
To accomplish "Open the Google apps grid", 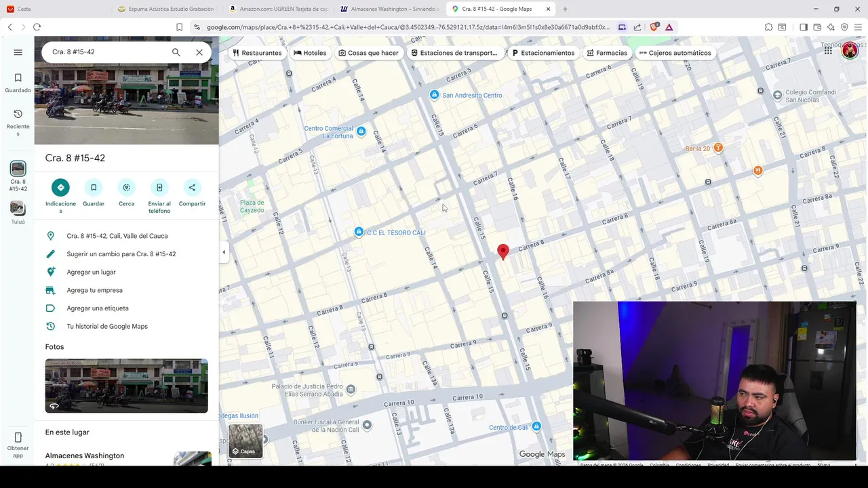I will tap(828, 51).
